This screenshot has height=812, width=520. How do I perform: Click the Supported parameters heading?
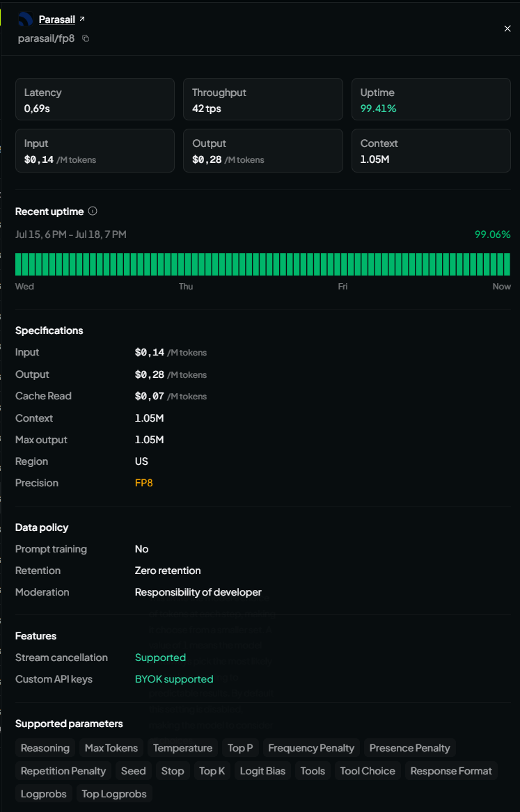pyautogui.click(x=69, y=724)
